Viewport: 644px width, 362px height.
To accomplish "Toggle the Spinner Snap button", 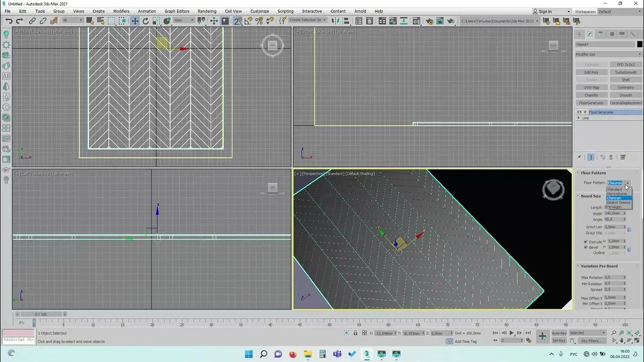I will point(270,21).
